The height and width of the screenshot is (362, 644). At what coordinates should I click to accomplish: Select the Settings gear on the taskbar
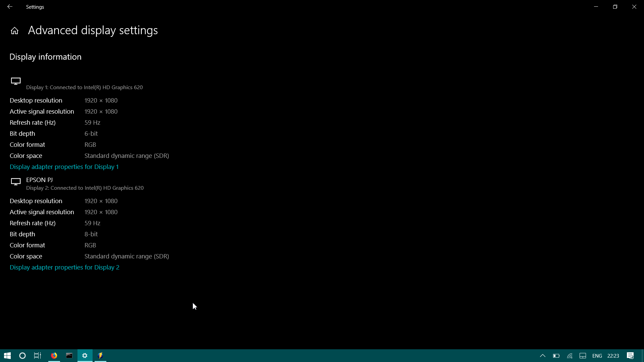click(85, 355)
